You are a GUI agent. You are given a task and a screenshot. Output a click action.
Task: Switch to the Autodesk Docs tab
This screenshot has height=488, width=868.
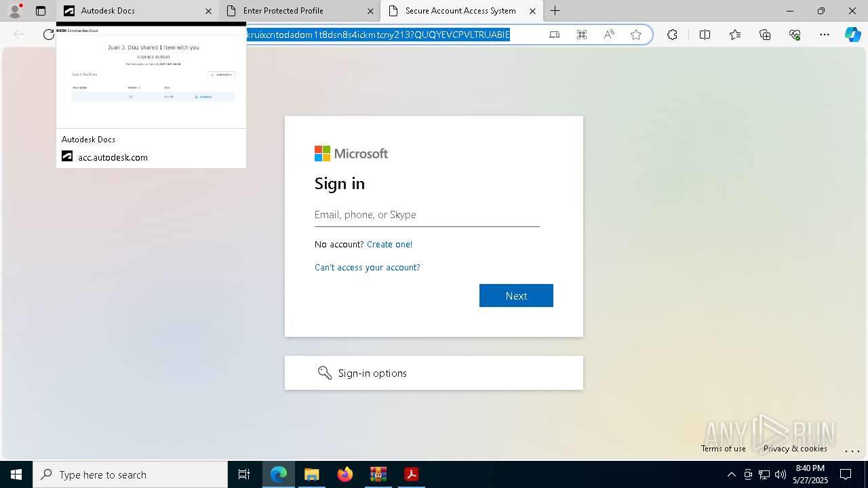click(138, 11)
